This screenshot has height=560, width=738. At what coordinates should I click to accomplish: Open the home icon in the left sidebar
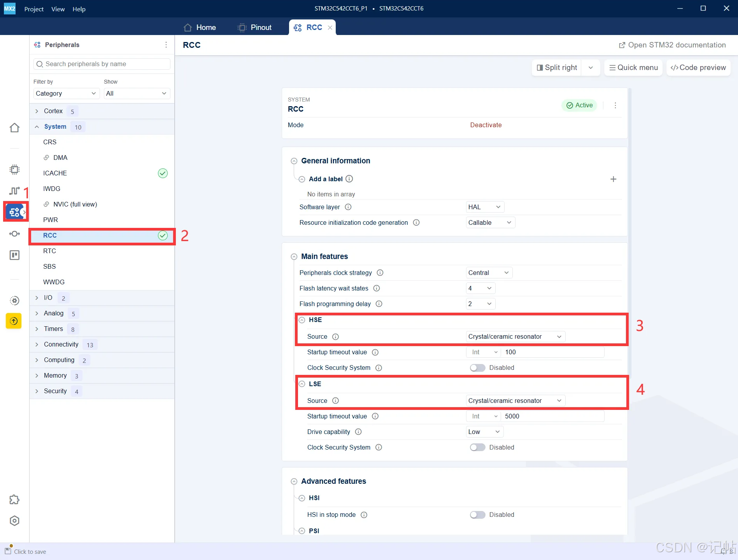point(14,128)
